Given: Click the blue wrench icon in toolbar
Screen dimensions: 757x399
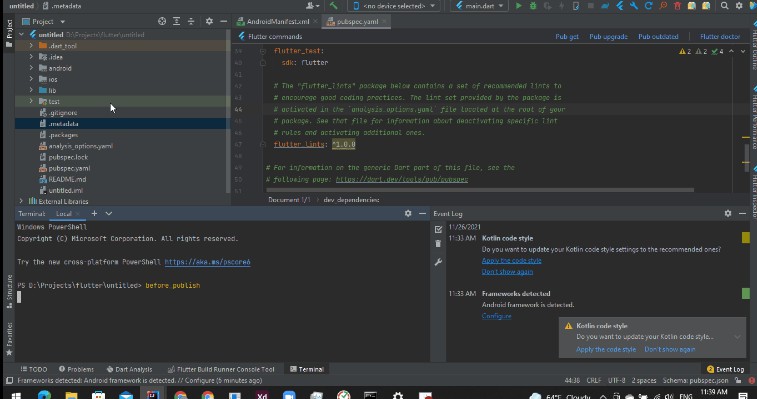Looking at the screenshot, I should pos(634,6).
